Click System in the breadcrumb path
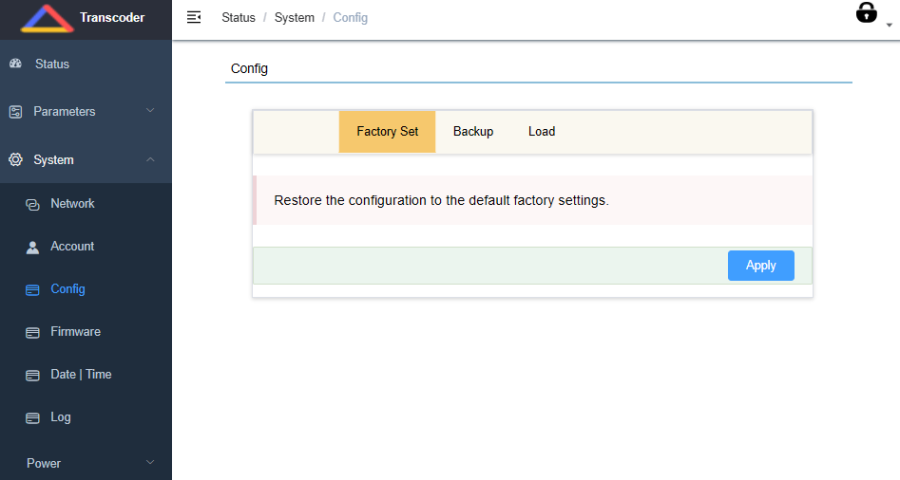This screenshot has width=900, height=480. point(294,18)
